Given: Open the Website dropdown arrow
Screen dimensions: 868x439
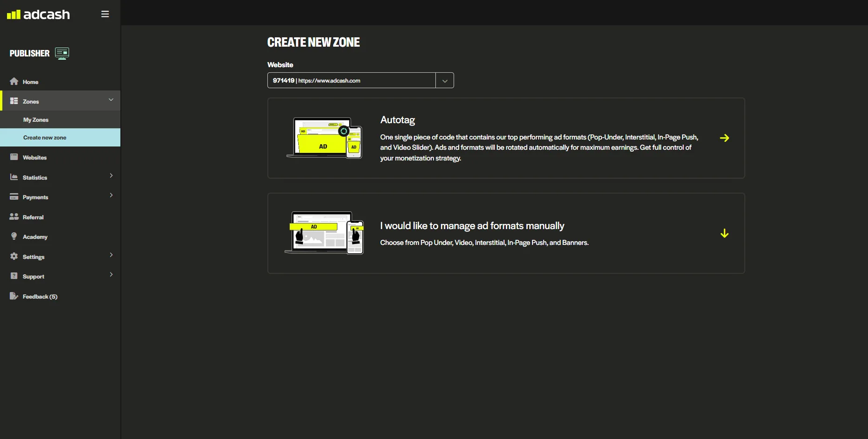Looking at the screenshot, I should [445, 81].
